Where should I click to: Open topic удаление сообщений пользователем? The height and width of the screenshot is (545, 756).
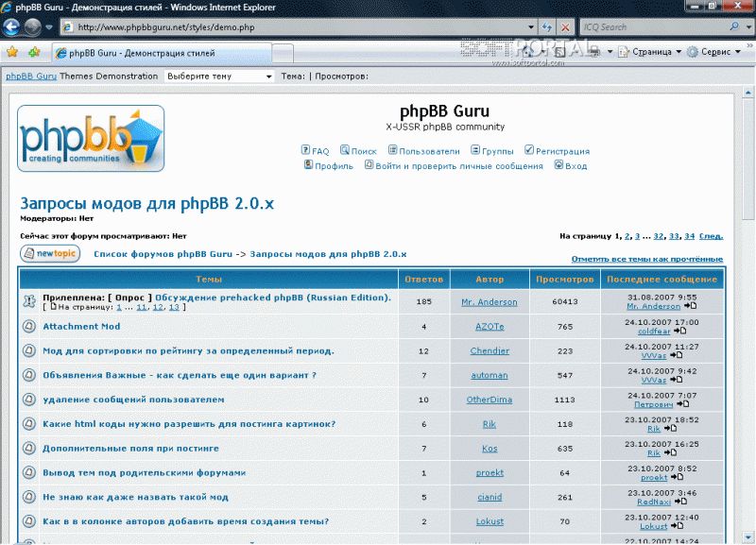pos(133,400)
